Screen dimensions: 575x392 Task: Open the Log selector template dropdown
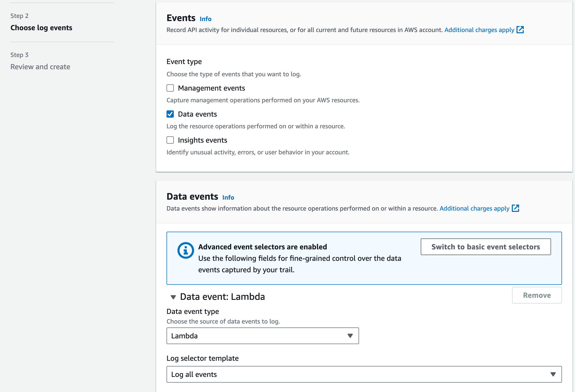[x=364, y=374]
